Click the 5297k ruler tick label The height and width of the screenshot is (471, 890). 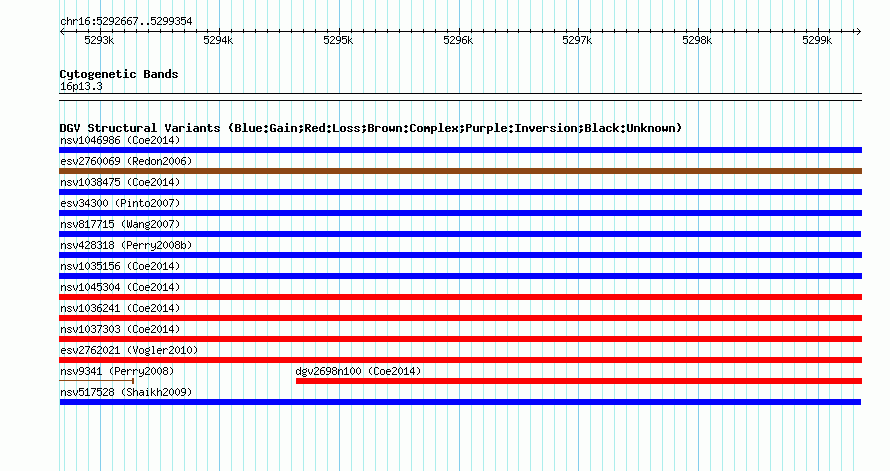577,40
